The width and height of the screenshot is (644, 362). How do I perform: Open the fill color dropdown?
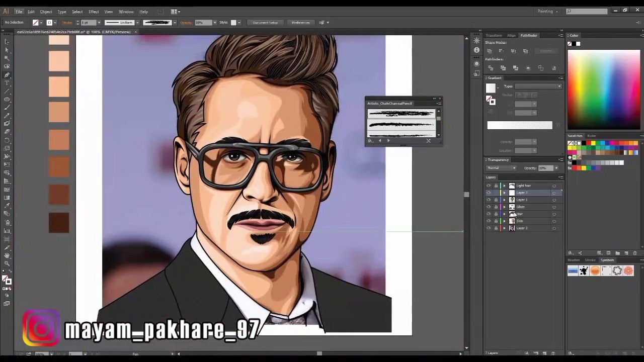(42, 23)
